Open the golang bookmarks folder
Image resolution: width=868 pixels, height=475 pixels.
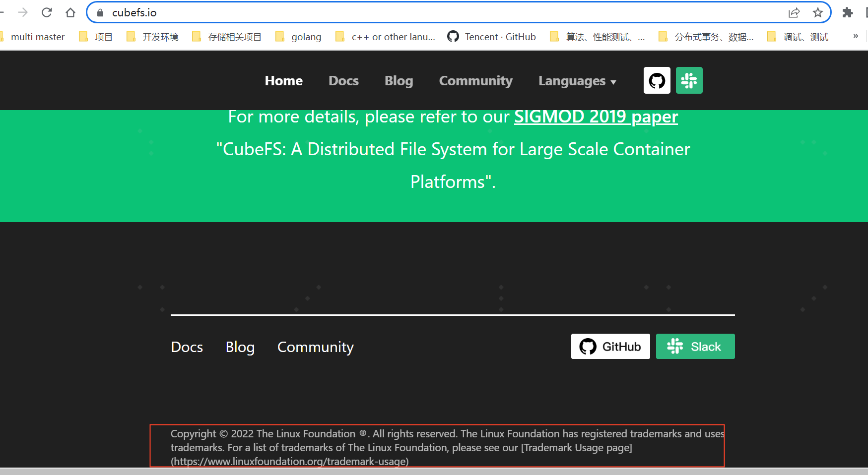tap(306, 36)
